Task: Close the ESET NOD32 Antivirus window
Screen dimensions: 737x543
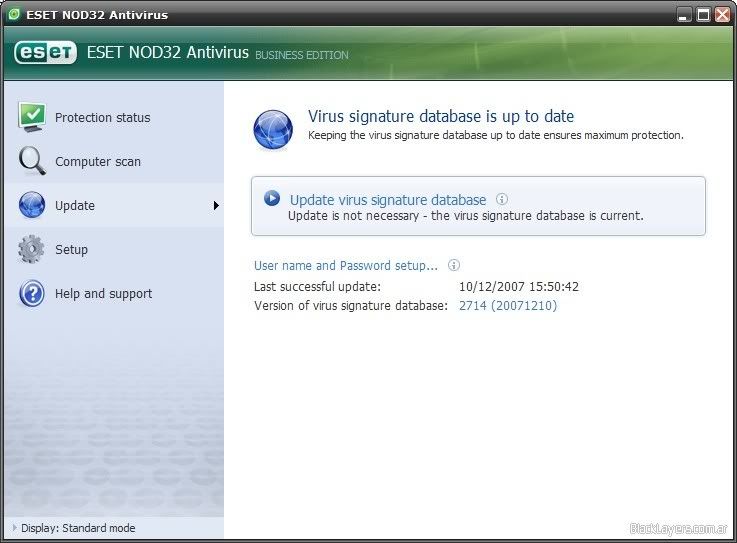Action: coord(722,15)
